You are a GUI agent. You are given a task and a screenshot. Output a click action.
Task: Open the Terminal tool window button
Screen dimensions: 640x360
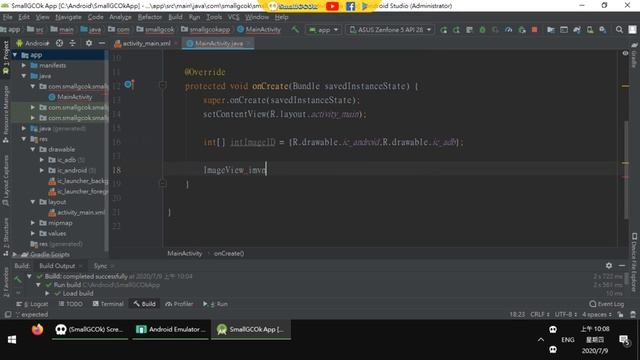(108, 304)
